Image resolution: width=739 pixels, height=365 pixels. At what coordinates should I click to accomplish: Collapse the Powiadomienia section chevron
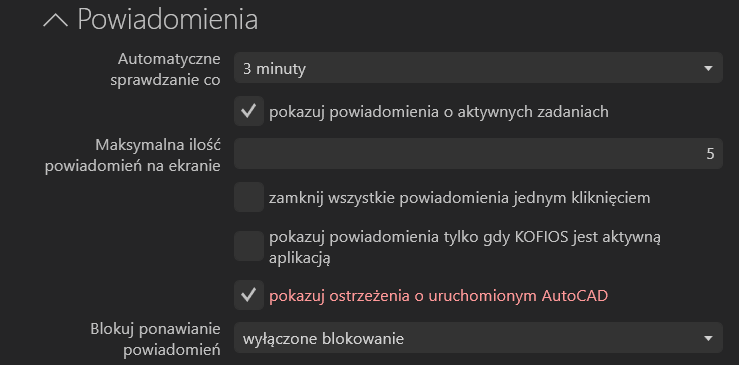pyautogui.click(x=56, y=21)
